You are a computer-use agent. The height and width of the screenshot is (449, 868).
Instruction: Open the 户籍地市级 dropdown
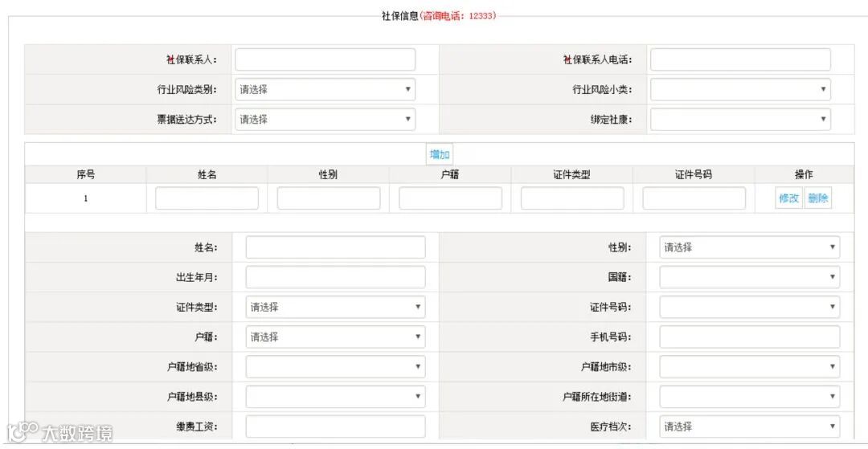point(750,367)
